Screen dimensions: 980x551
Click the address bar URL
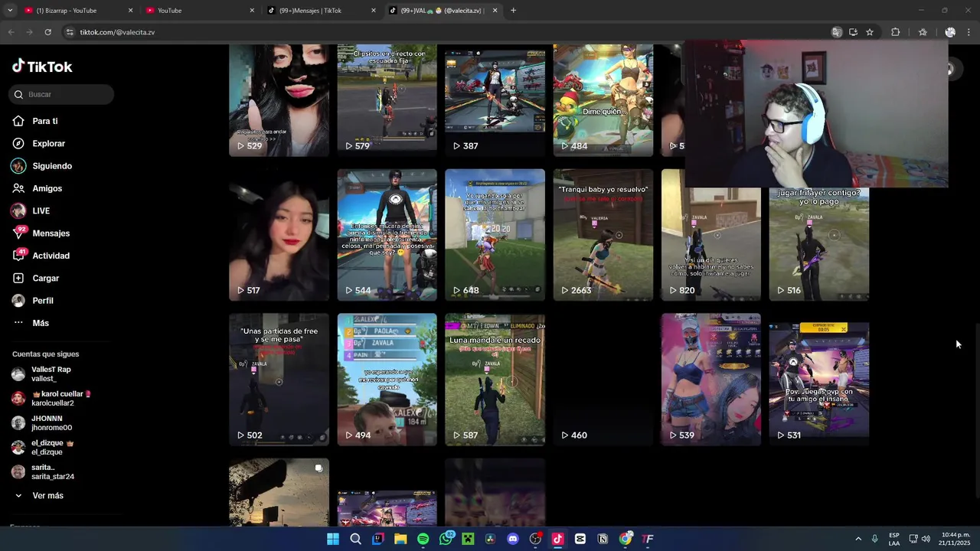117,32
